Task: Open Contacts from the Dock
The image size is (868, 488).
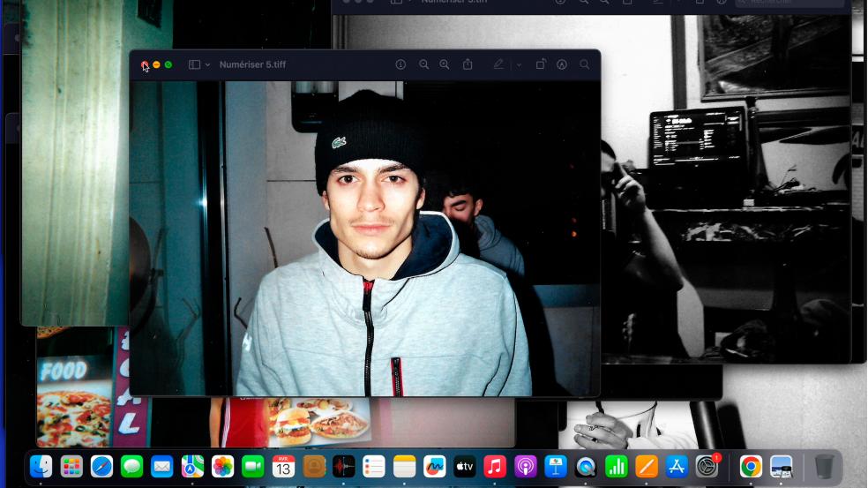Action: coord(314,467)
